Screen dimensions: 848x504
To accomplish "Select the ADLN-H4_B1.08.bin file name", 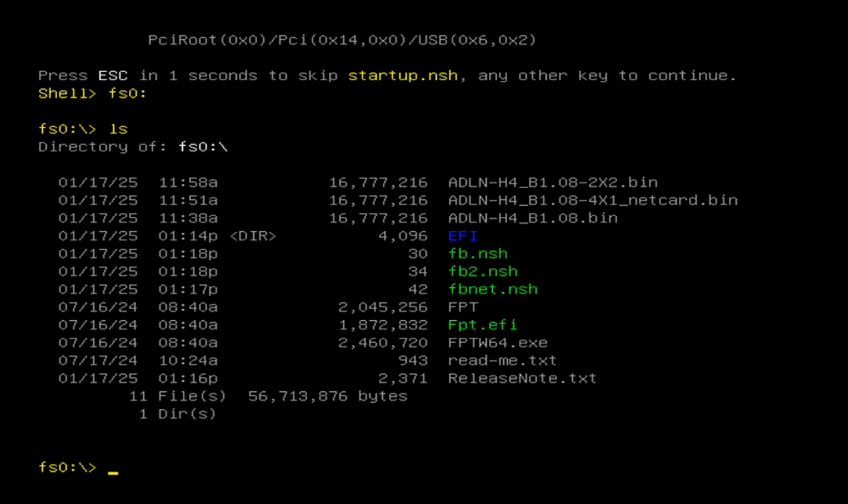I will coord(532,218).
